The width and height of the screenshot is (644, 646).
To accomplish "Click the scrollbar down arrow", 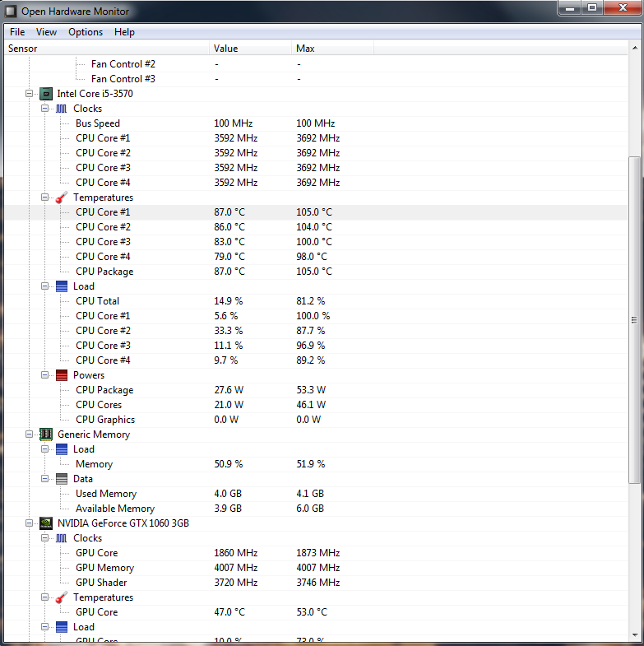I will 634,634.
